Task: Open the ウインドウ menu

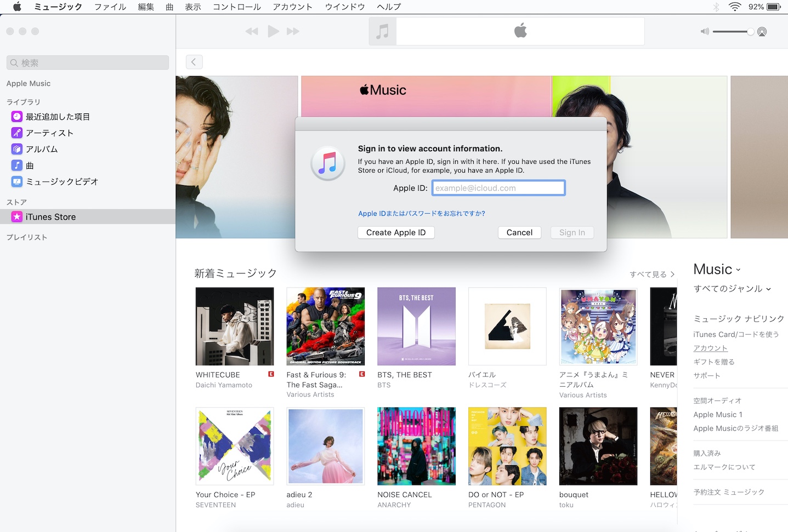Action: [x=345, y=7]
